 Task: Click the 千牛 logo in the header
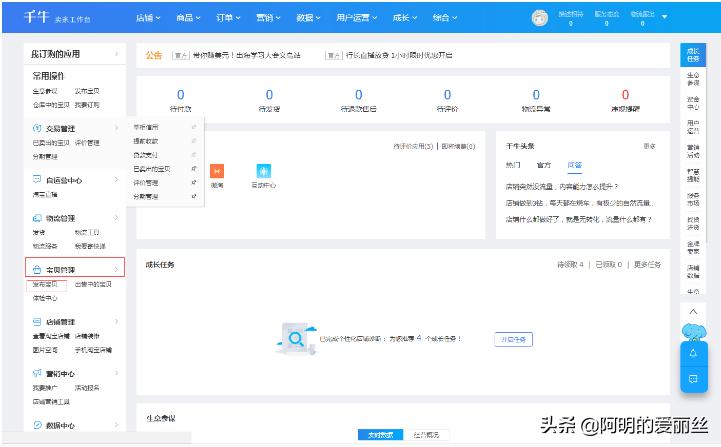[x=37, y=17]
